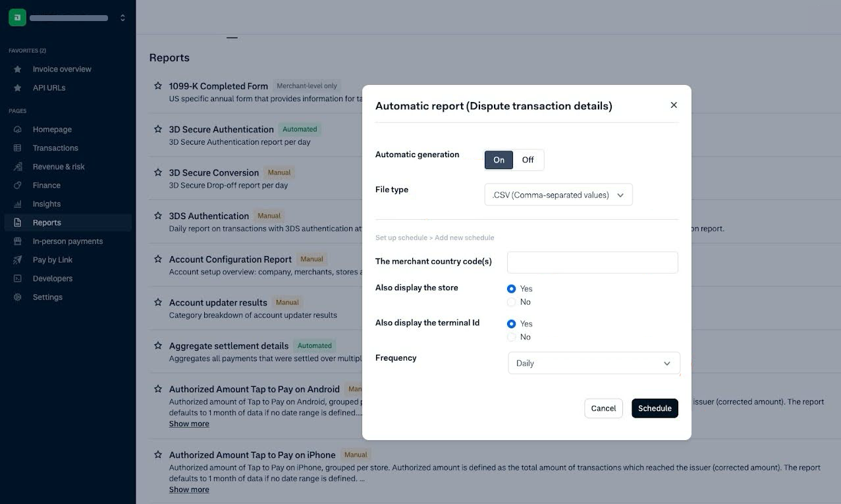The width and height of the screenshot is (841, 504).
Task: Star the Aggregate settlement details report
Action: pyautogui.click(x=158, y=345)
